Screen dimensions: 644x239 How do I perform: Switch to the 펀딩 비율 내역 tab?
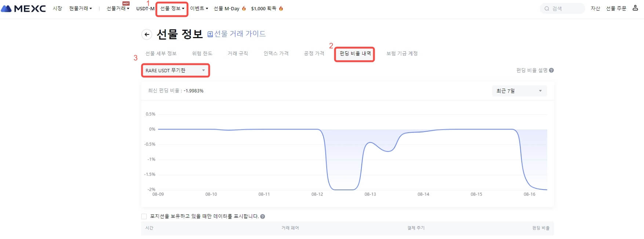355,54
